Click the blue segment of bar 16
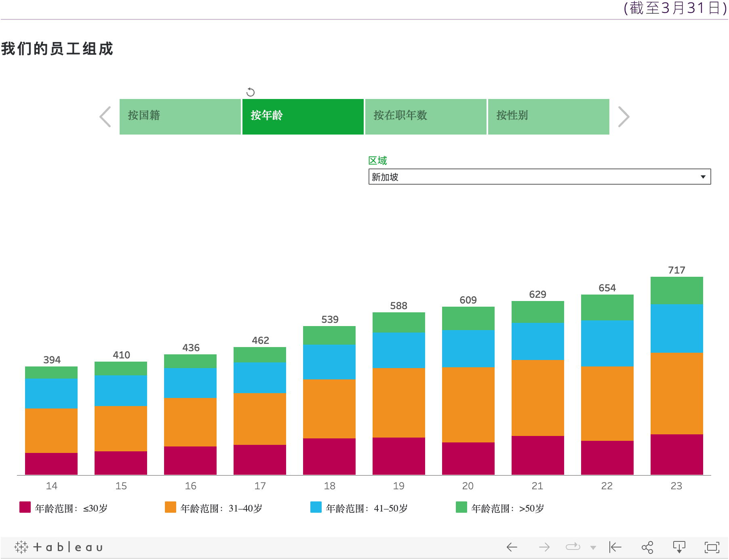 tap(190, 383)
